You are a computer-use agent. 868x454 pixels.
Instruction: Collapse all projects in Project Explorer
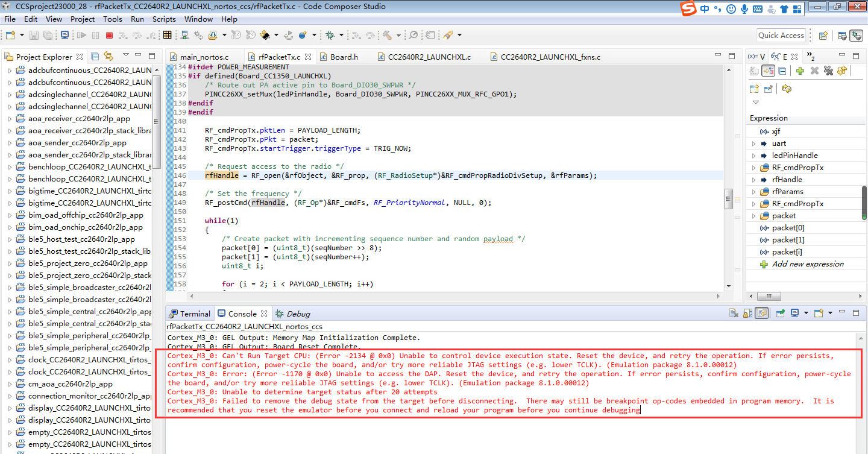[95, 57]
